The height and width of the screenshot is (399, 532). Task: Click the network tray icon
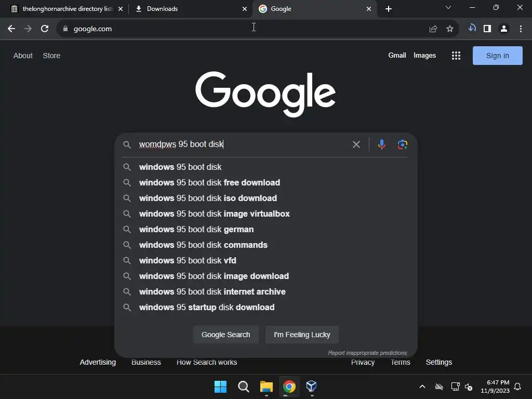[x=455, y=387]
